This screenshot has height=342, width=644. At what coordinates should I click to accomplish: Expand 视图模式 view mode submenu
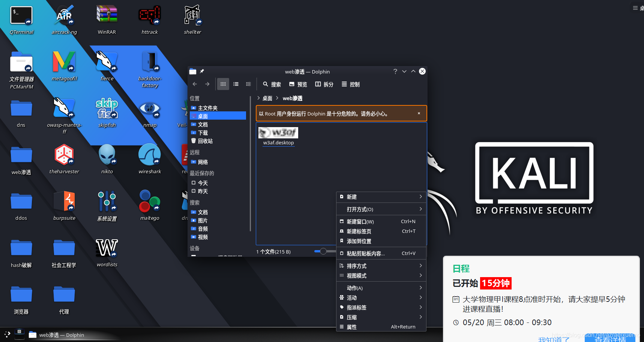[x=381, y=276]
